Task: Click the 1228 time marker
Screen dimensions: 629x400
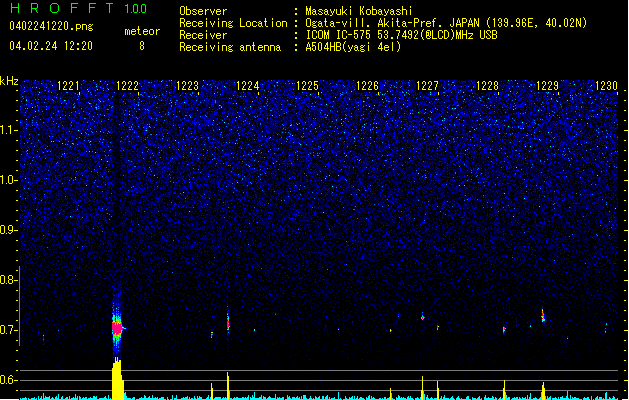Action: coord(487,85)
